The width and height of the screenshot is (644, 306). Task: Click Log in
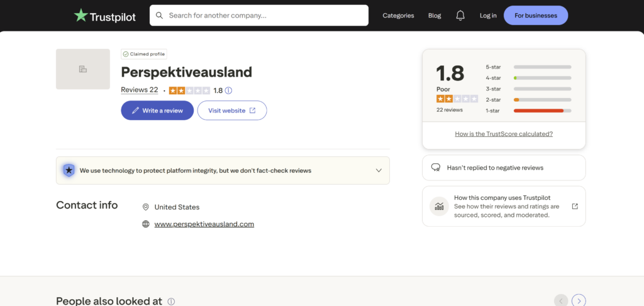tap(488, 16)
